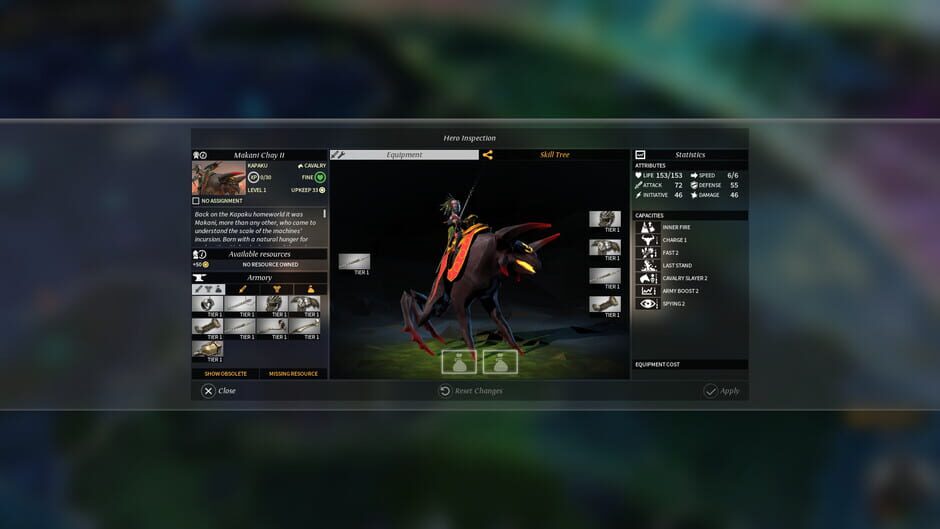940x529 pixels.
Task: Filter armory by armor category
Action: (x=276, y=289)
